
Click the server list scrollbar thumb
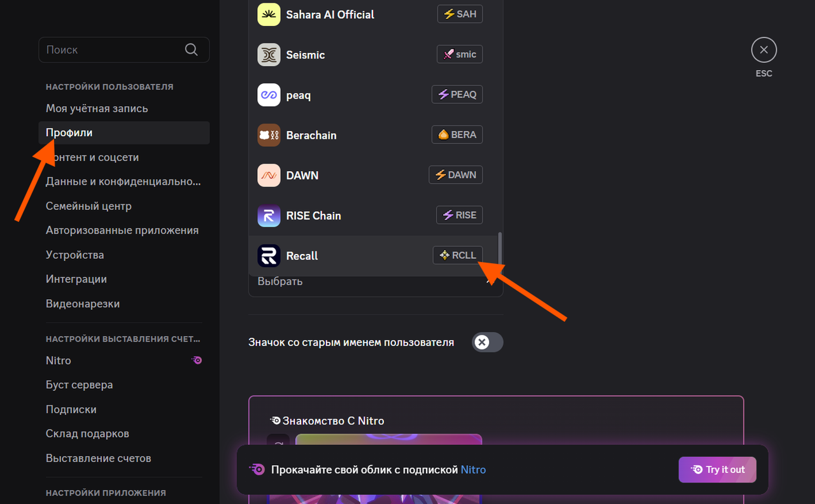tap(500, 248)
